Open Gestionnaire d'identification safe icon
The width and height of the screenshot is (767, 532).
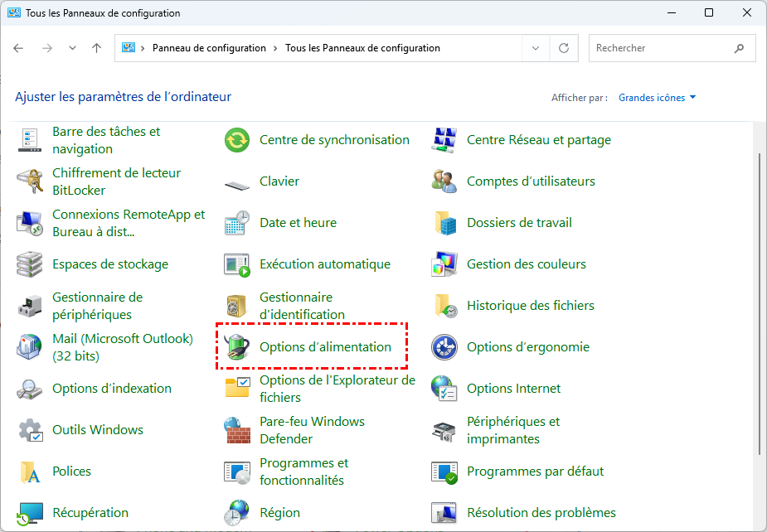(237, 306)
